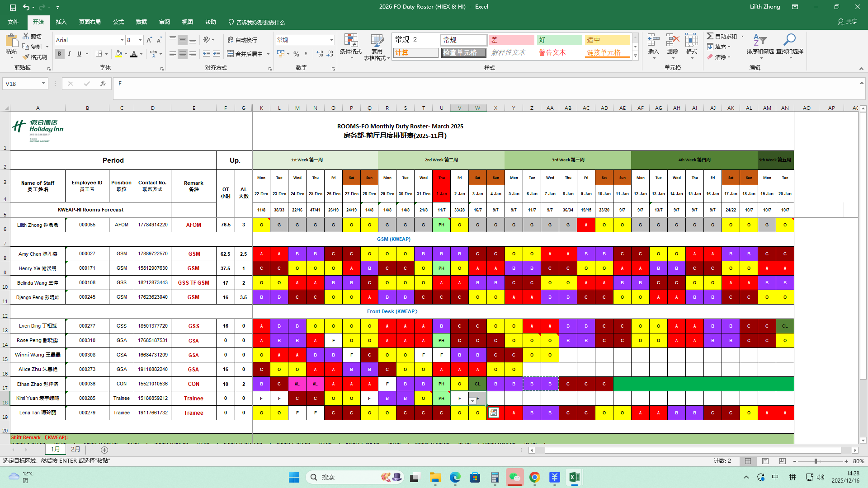
Task: Open WeChat from the taskbar
Action: click(x=514, y=477)
